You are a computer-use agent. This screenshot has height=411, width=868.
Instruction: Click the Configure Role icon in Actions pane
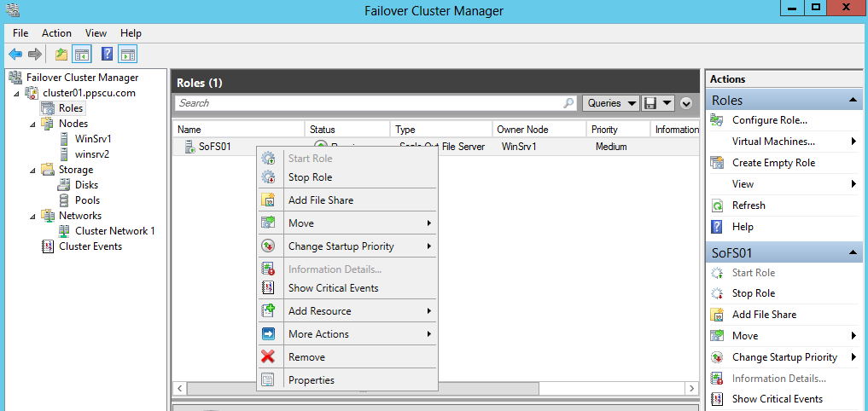(717, 120)
